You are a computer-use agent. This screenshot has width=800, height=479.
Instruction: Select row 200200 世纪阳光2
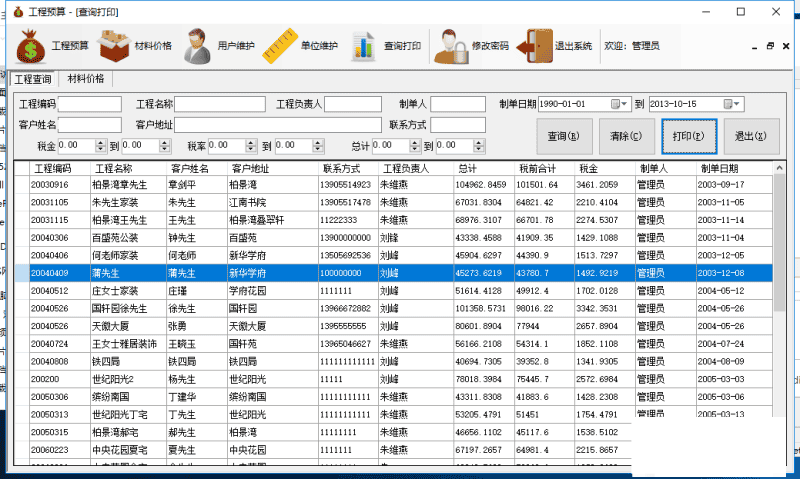393,379
